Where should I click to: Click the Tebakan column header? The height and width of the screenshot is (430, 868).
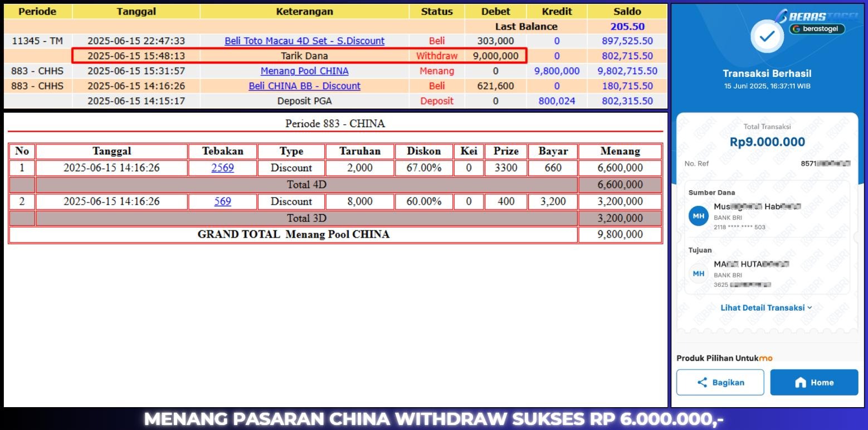pyautogui.click(x=222, y=151)
